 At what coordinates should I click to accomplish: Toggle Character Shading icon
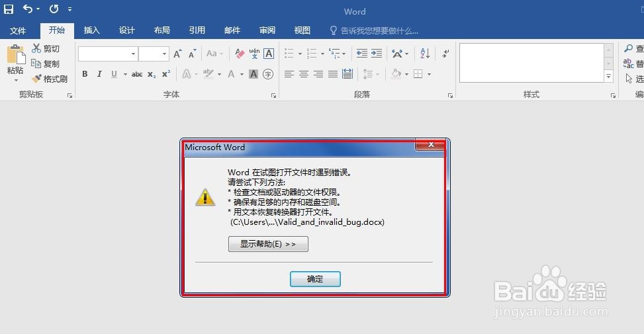point(253,74)
